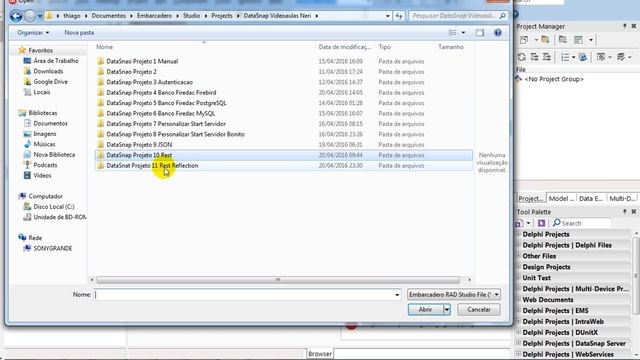Select folder Projeto 6 Banco Firedac MySQL
Image resolution: width=640 pixels, height=360 pixels.
tap(160, 113)
